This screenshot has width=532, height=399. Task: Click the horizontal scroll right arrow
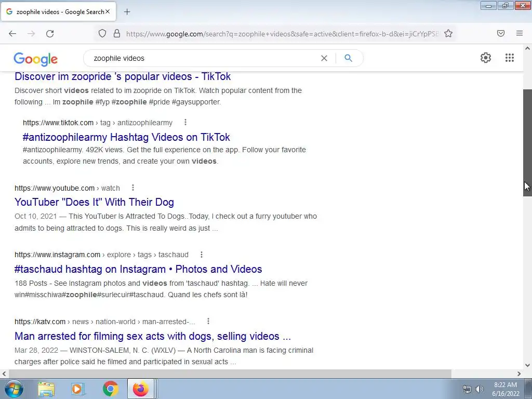[519, 374]
